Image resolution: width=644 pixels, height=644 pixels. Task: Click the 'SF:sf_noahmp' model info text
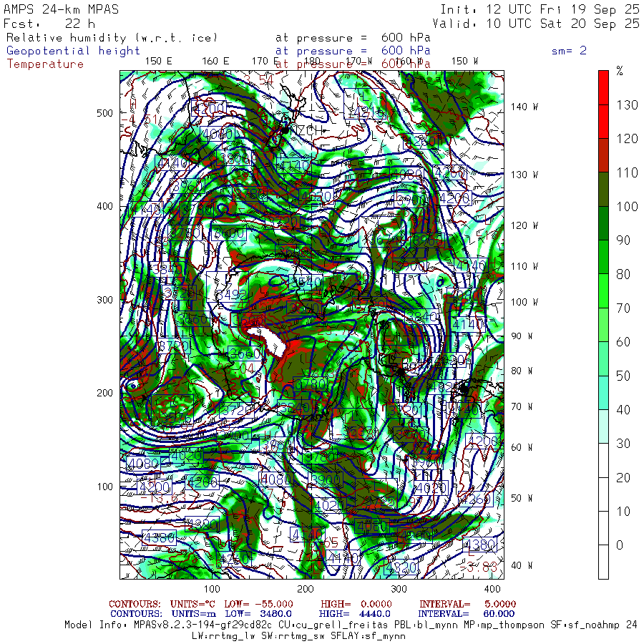(585, 625)
